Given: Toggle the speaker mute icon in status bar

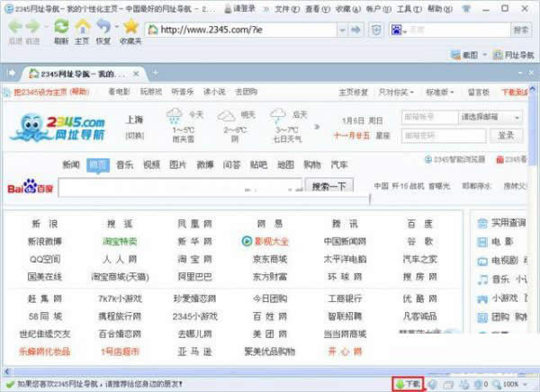Looking at the screenshot, I should click(x=432, y=384).
